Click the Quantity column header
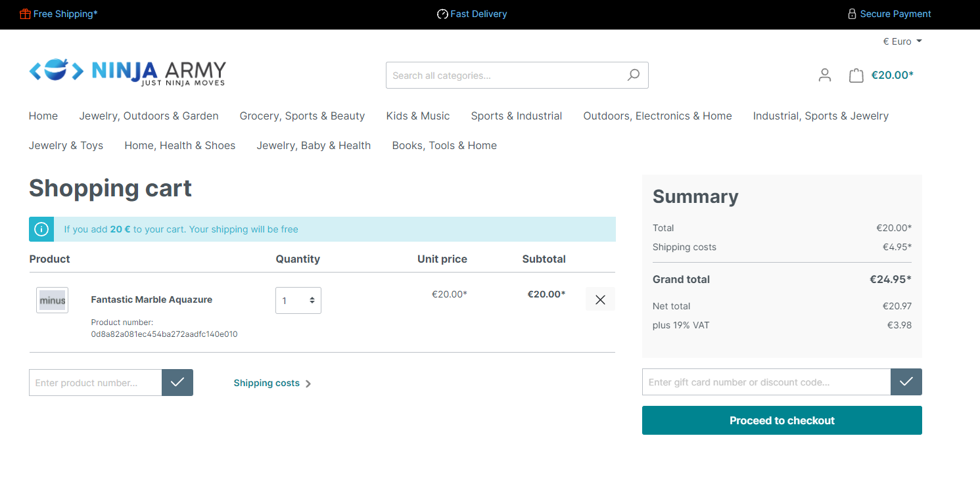This screenshot has height=484, width=980. coord(298,259)
